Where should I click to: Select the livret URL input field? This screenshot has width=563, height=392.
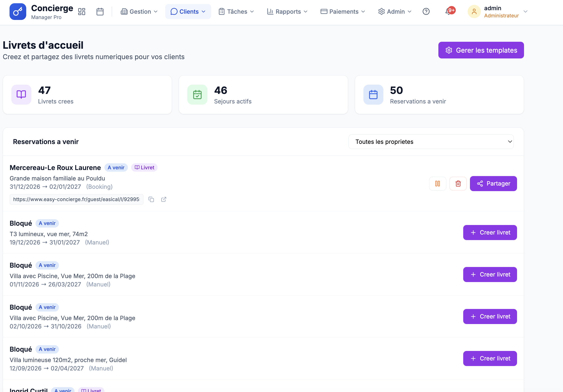[76, 199]
